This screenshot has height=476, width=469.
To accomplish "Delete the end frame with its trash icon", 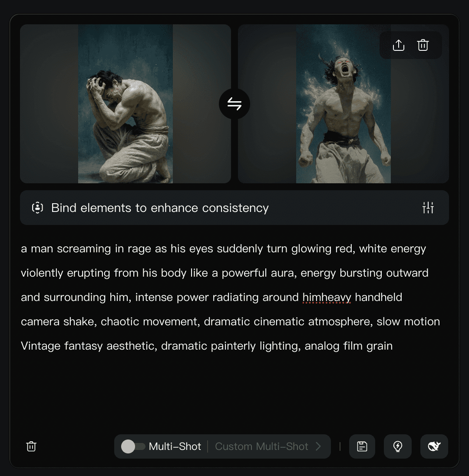I will [423, 45].
